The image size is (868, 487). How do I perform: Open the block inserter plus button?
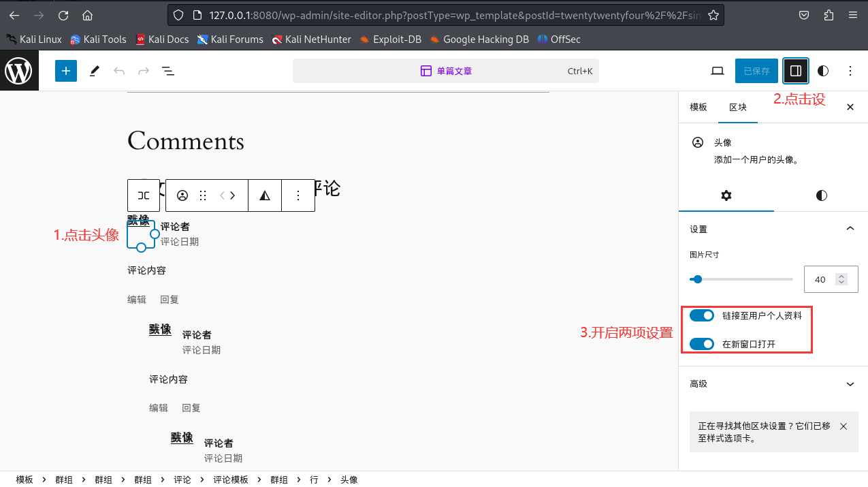[x=66, y=71]
